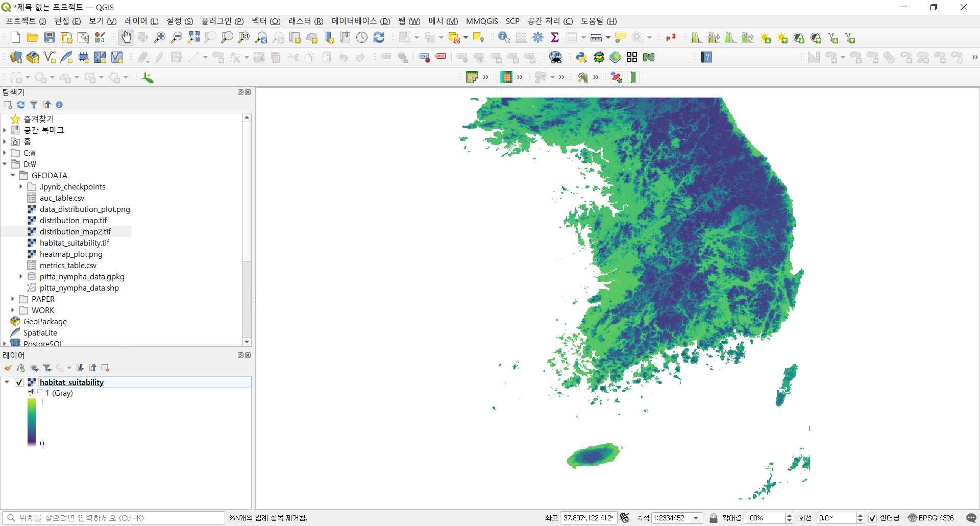This screenshot has height=526, width=980.
Task: Collapse the habitat_suitability layer legend
Action: tap(7, 382)
